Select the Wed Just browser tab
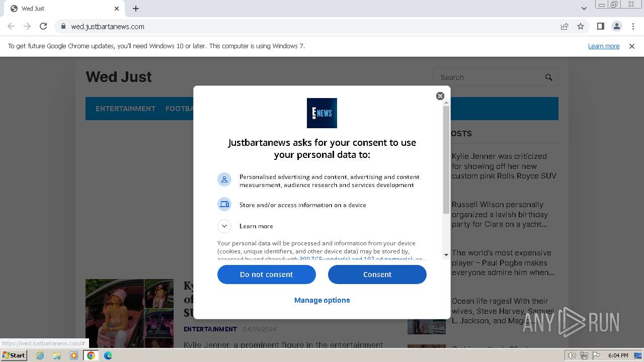 tap(63, 9)
